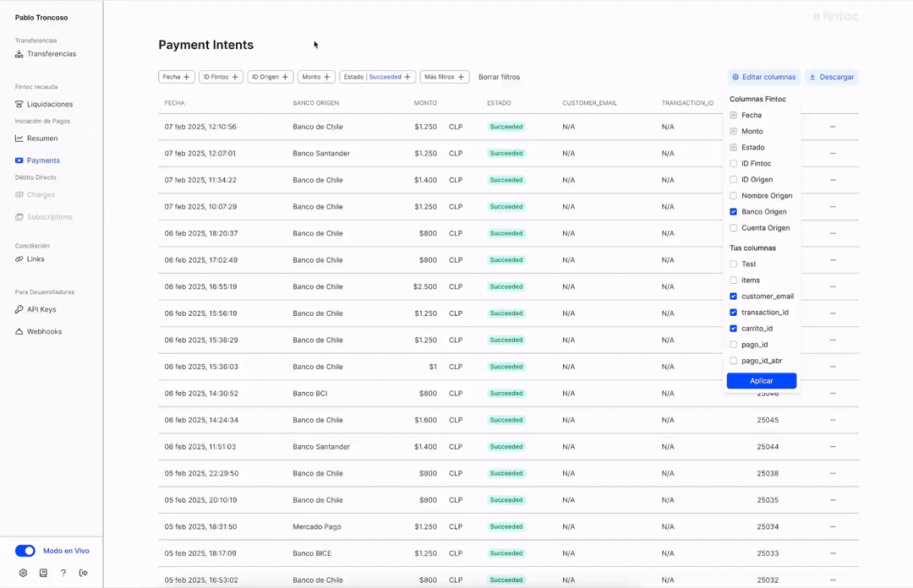The width and height of the screenshot is (913, 588).
Task: Open the Fecha filter dropdown
Action: click(x=177, y=77)
